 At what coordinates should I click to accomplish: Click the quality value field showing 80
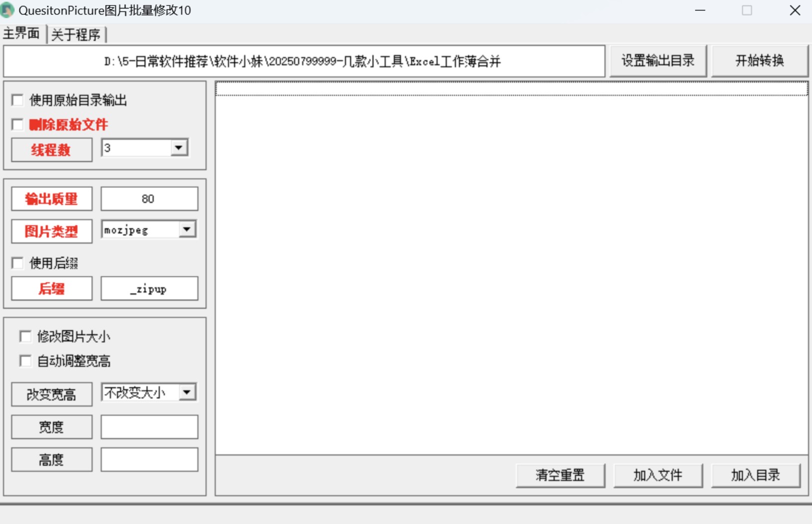pos(149,199)
